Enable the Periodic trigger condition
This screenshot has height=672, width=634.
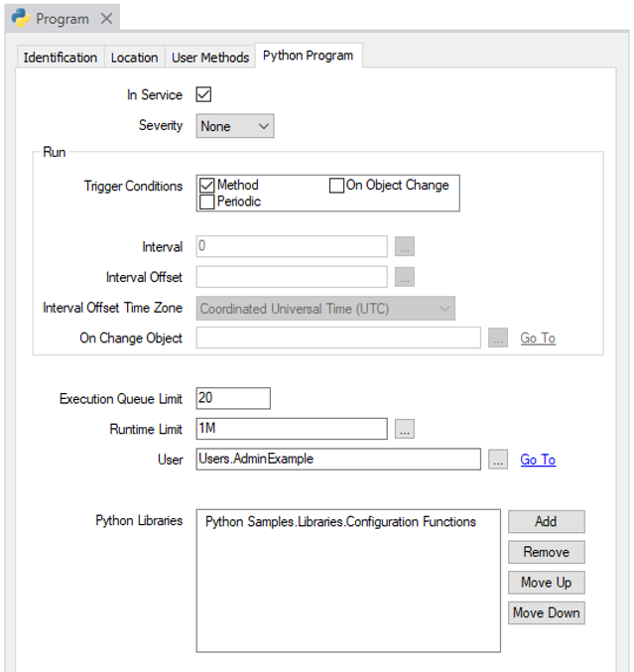pos(207,202)
